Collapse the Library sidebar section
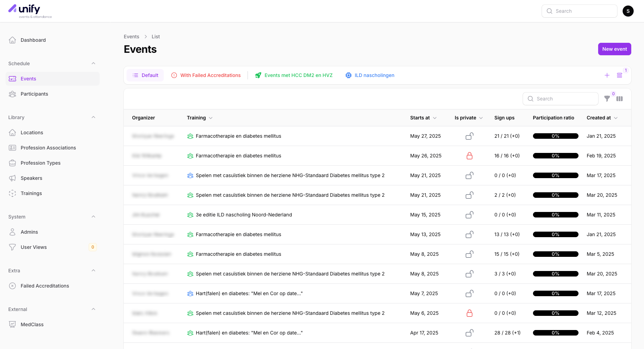 [93, 117]
